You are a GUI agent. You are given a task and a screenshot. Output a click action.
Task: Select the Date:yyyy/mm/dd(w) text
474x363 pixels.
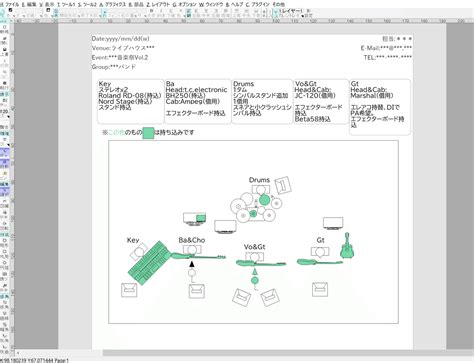[x=120, y=39]
